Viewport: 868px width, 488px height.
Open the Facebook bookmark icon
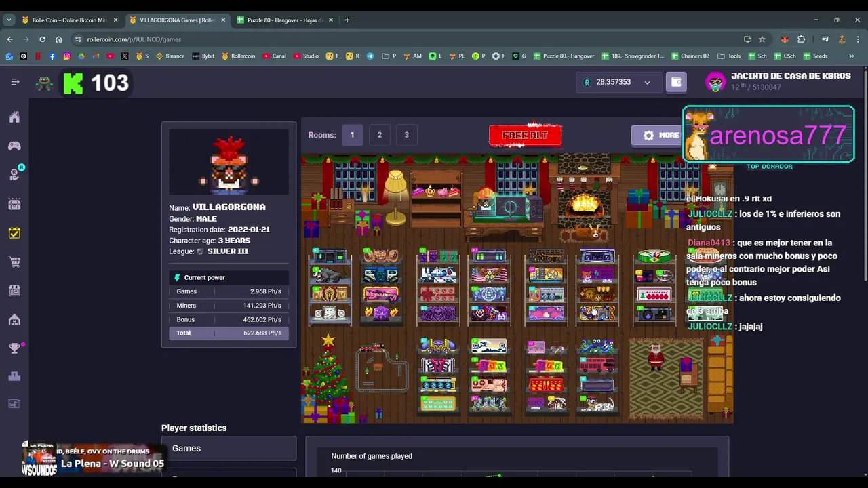52,56
